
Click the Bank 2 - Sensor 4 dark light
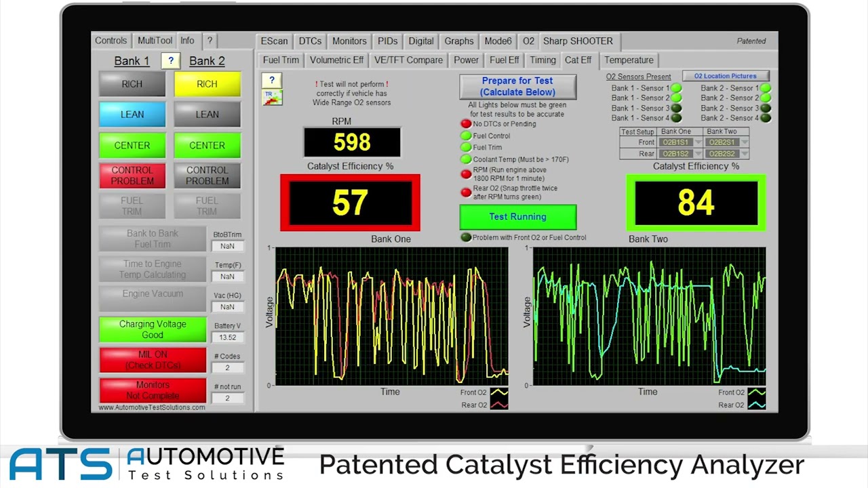point(766,118)
